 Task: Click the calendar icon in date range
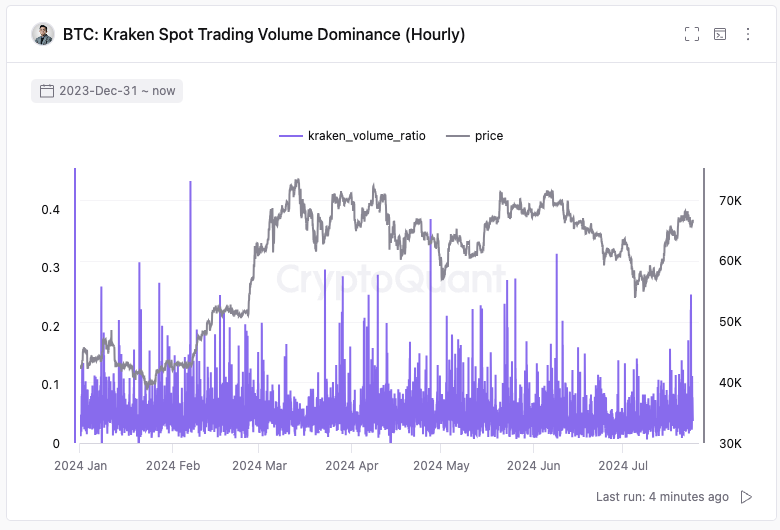click(46, 91)
